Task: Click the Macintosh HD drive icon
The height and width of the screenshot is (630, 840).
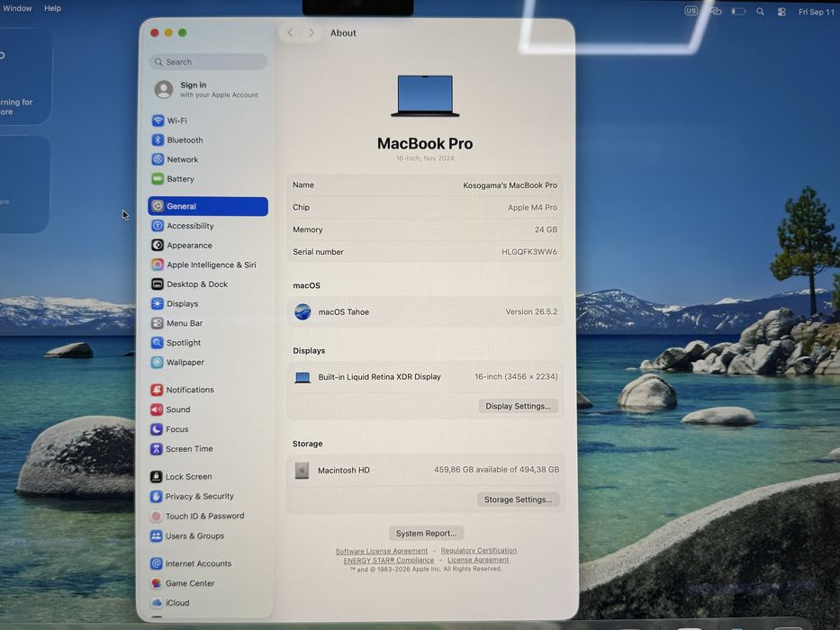Action: 302,471
